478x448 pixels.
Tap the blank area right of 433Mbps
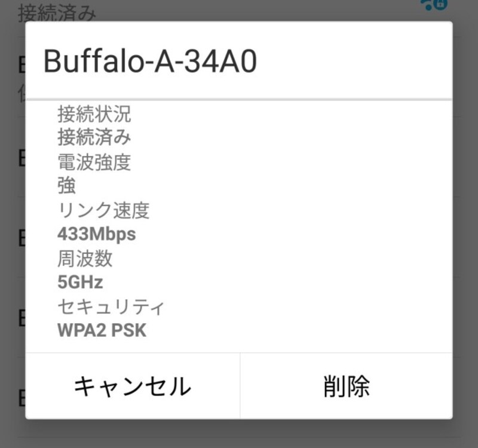[x=299, y=234]
